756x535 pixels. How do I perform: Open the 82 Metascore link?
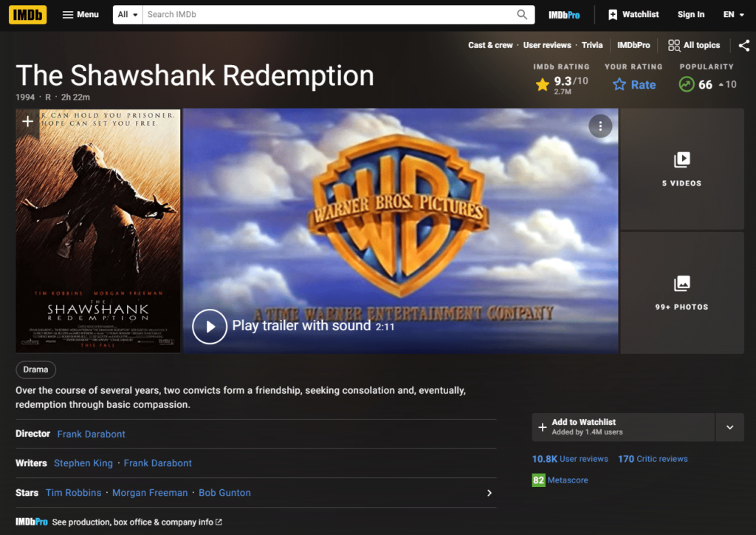[560, 480]
